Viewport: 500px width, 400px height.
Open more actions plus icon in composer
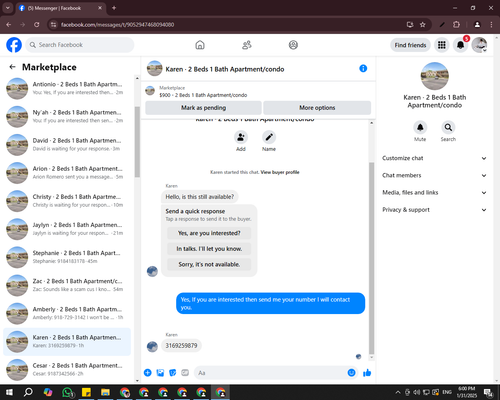[148, 373]
